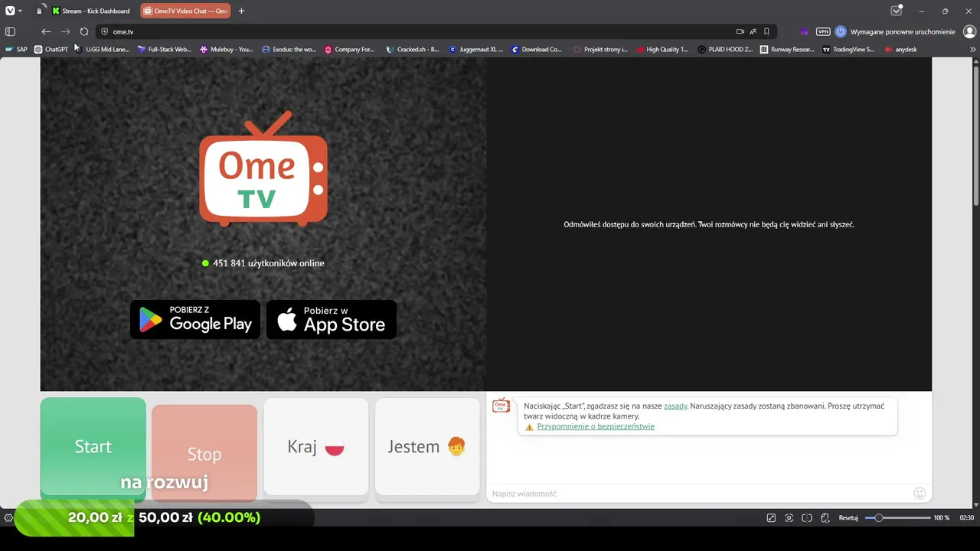Open the user profile avatar
Viewport: 980px width, 551px height.
[x=969, y=31]
